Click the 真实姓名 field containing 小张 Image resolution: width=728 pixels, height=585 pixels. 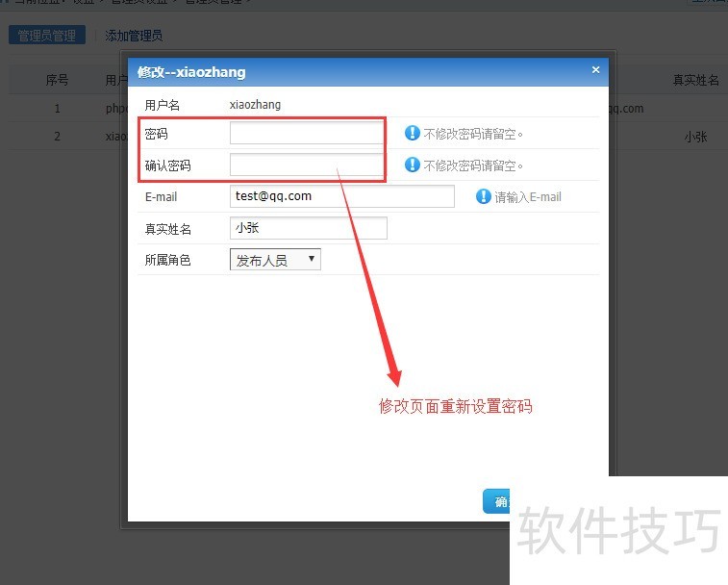(x=308, y=228)
